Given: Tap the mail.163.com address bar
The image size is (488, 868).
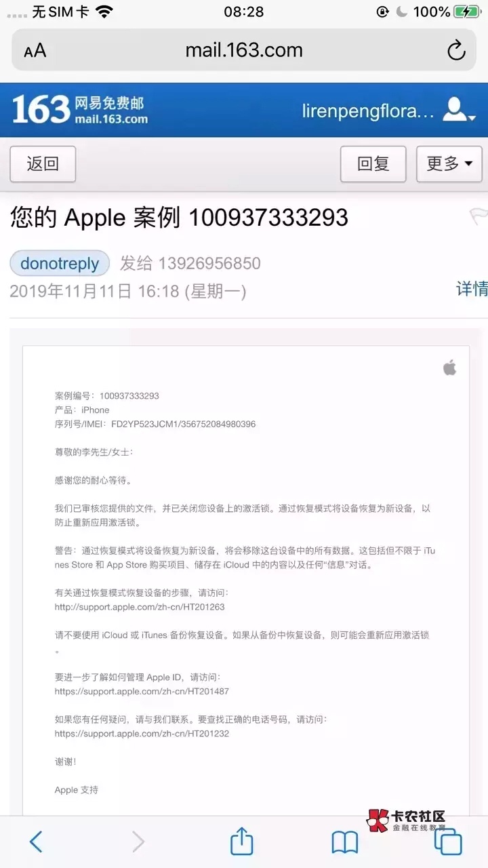Looking at the screenshot, I should (x=244, y=50).
